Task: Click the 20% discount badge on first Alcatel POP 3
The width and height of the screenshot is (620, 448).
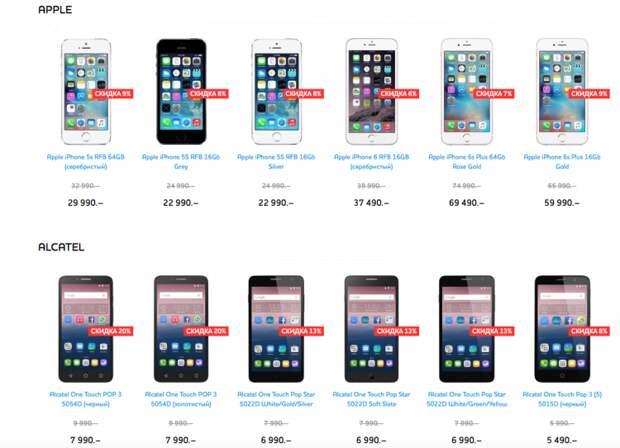Action: point(111,331)
